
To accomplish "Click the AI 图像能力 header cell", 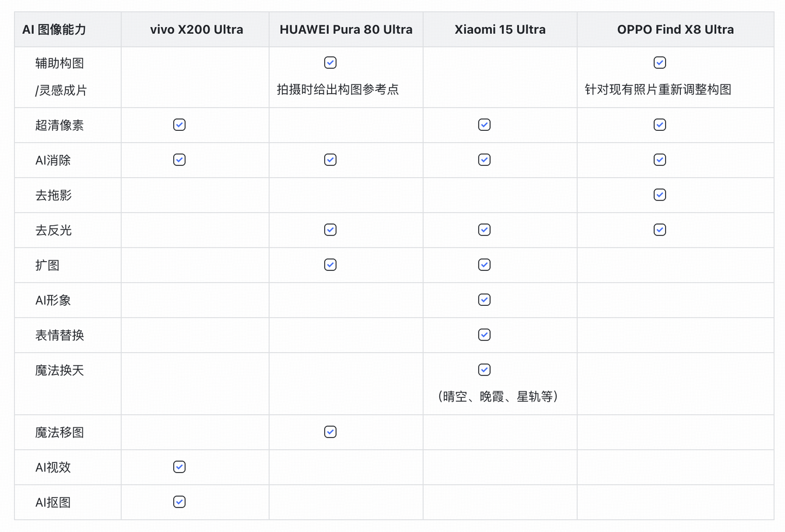I will coord(54,29).
